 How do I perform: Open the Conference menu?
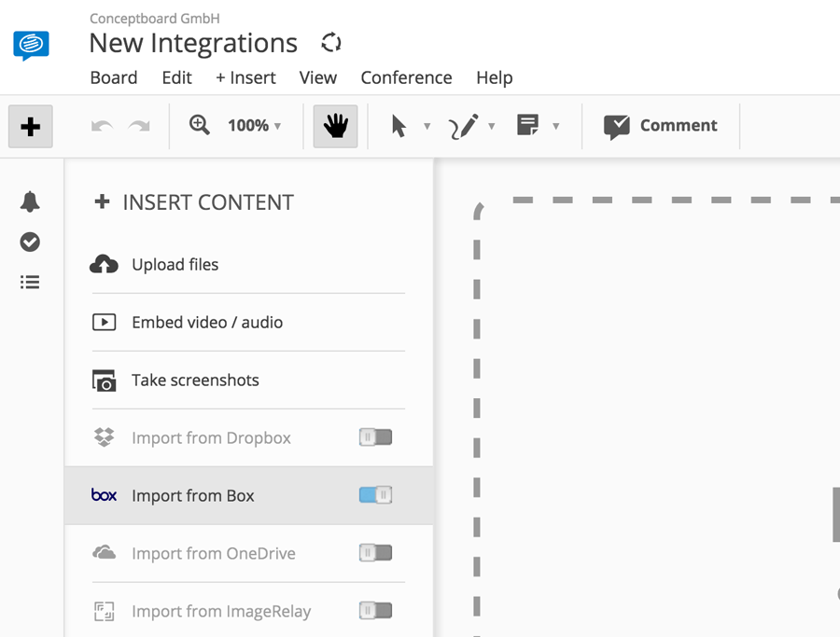[x=406, y=77]
